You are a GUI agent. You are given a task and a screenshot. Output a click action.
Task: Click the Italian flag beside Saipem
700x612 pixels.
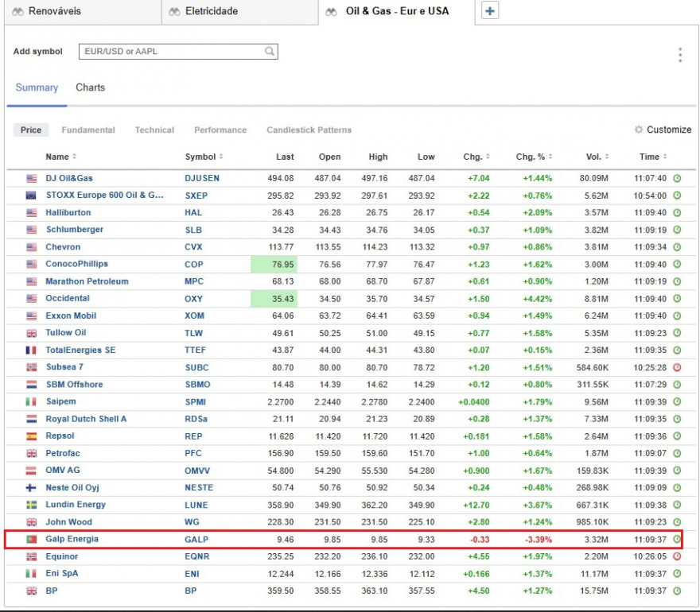click(x=31, y=402)
